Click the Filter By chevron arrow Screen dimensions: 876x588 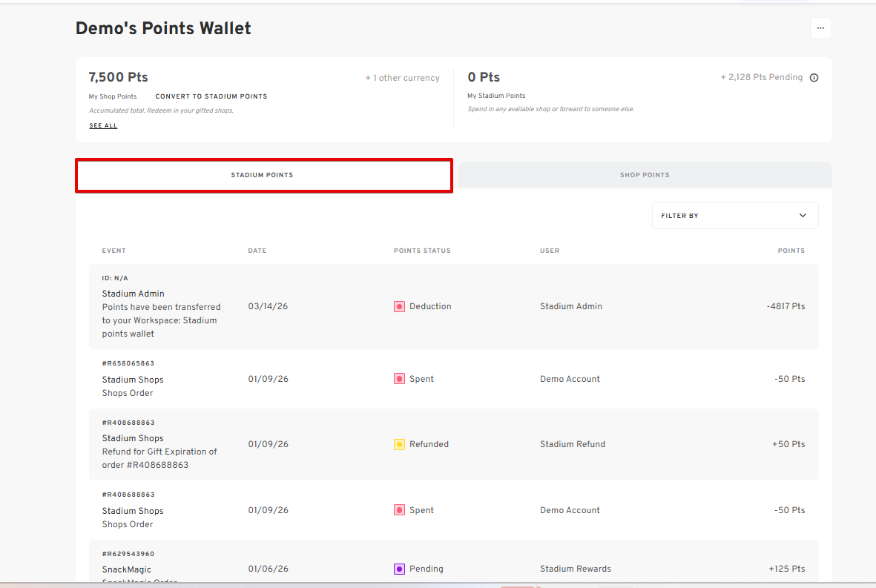803,216
